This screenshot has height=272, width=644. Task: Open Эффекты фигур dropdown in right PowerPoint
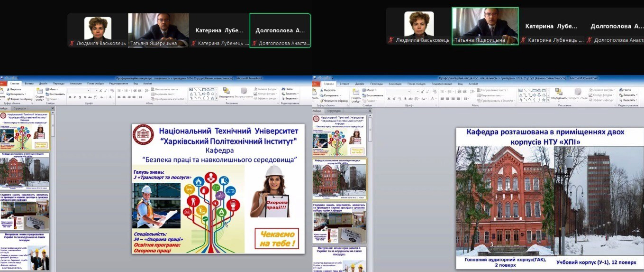[x=602, y=100]
